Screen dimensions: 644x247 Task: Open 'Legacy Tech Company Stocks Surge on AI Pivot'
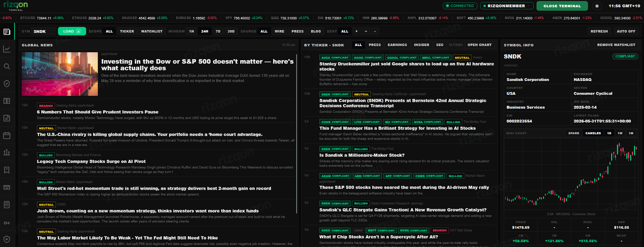(x=91, y=162)
